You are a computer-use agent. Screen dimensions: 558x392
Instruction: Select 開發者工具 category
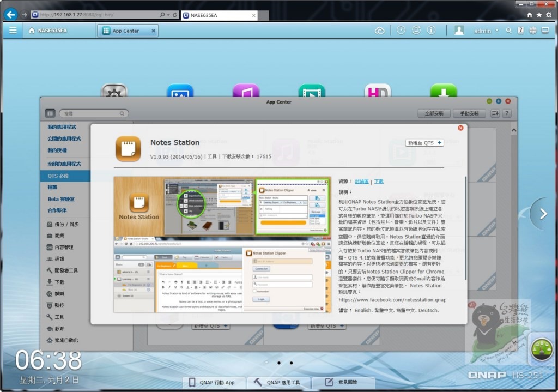point(62,270)
